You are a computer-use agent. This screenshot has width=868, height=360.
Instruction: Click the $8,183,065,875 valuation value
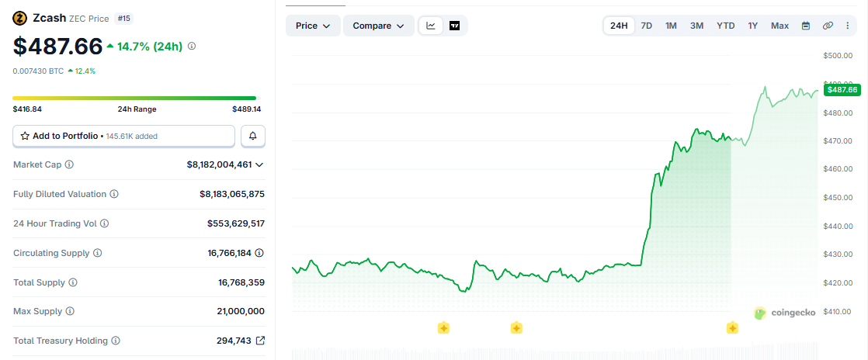click(x=232, y=194)
